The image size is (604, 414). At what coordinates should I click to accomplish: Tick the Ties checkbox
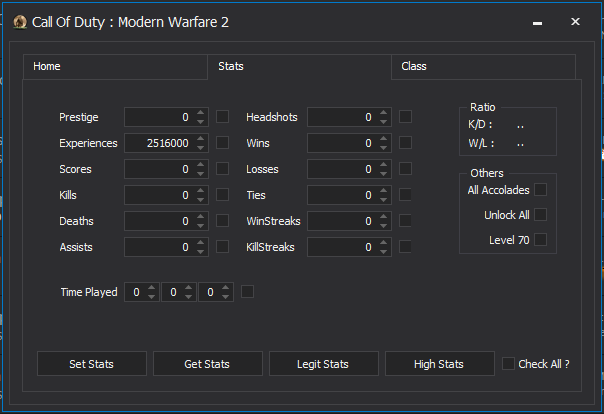coord(405,195)
